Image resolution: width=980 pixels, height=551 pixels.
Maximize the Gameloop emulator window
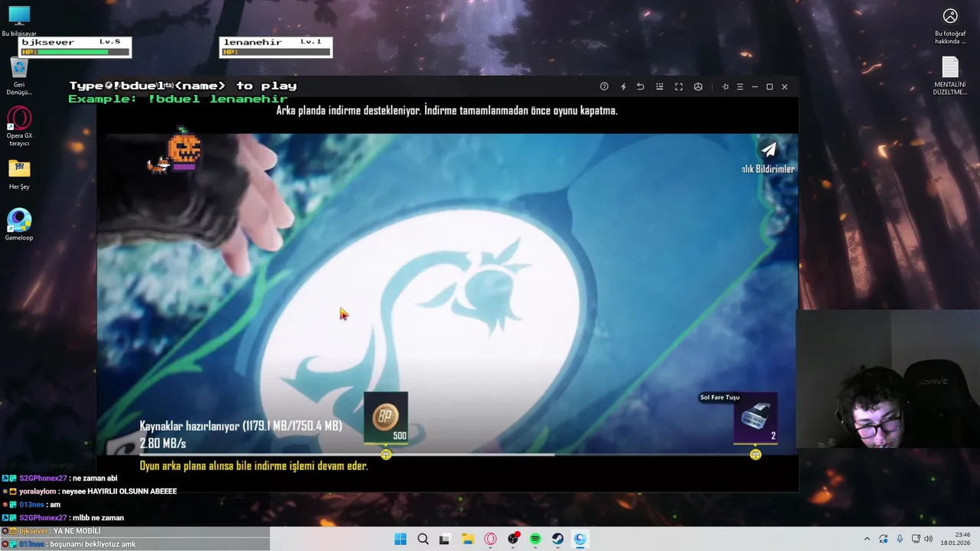[769, 86]
